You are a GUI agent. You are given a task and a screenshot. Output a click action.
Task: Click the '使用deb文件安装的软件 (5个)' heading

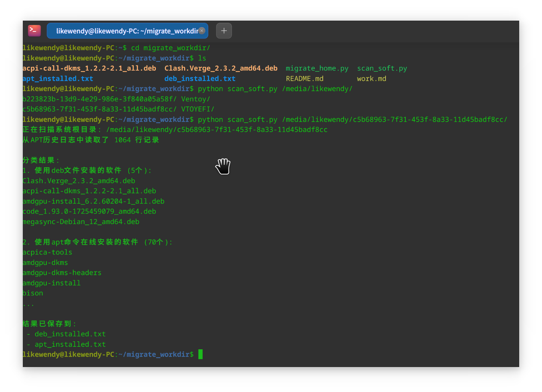87,170
